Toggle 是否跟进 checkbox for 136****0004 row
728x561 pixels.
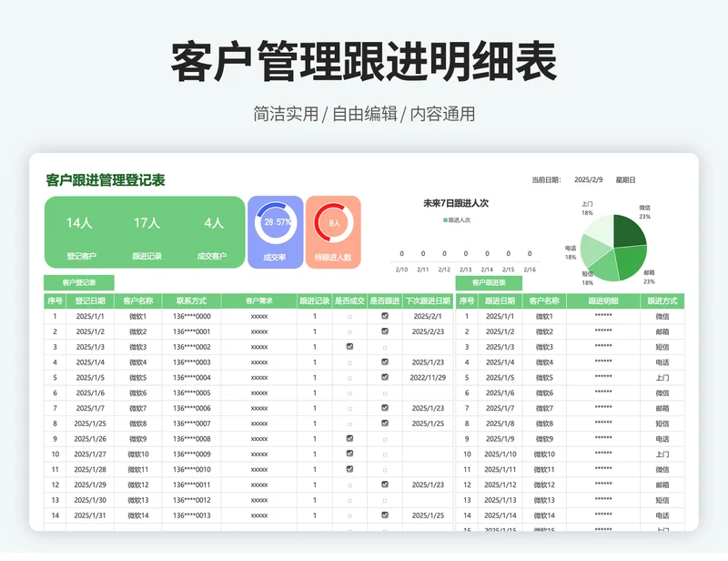[x=385, y=377]
